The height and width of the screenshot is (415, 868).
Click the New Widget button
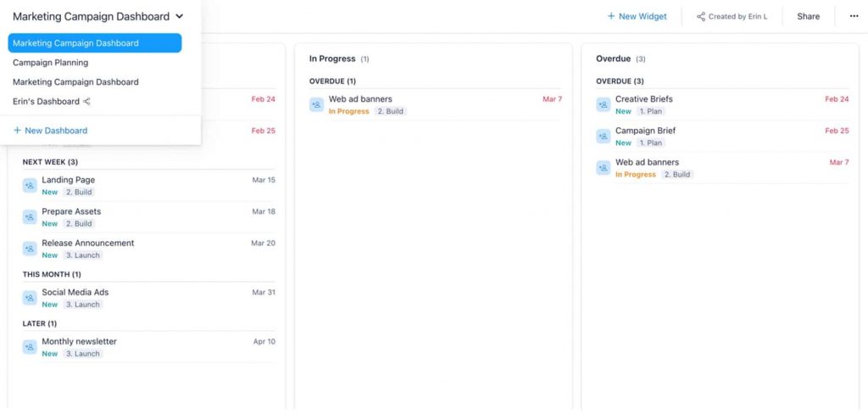click(637, 16)
